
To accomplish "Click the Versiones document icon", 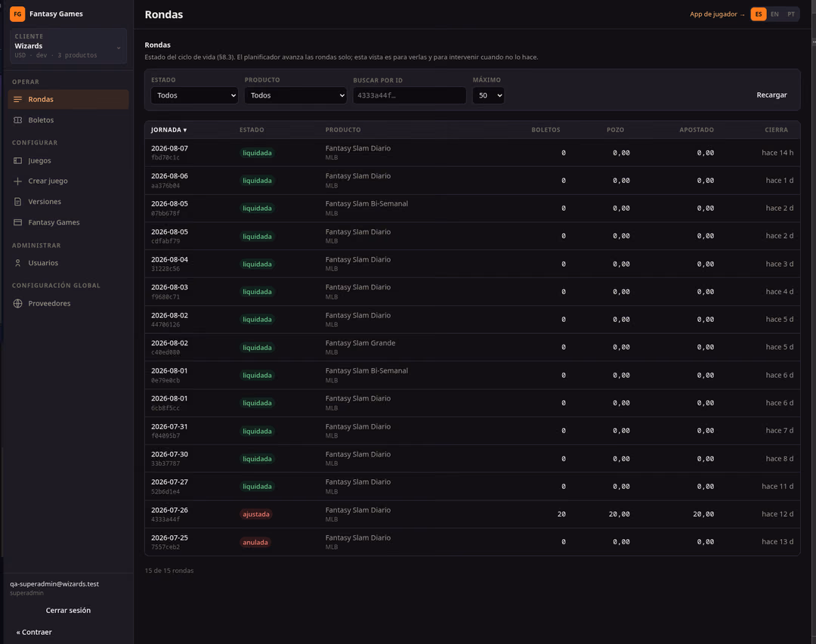I will 17,202.
